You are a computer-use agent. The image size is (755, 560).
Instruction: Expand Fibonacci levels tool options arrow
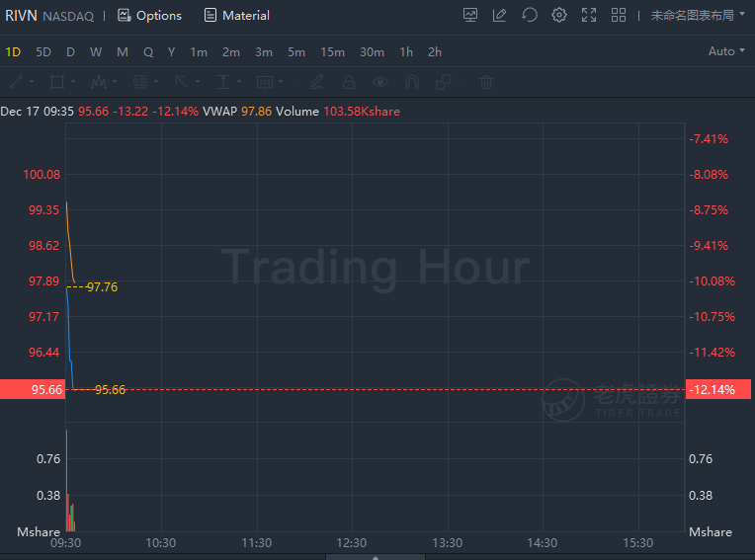click(x=156, y=82)
